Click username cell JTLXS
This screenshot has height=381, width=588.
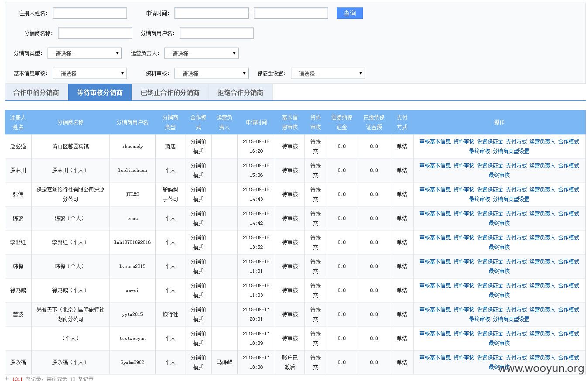point(133,194)
